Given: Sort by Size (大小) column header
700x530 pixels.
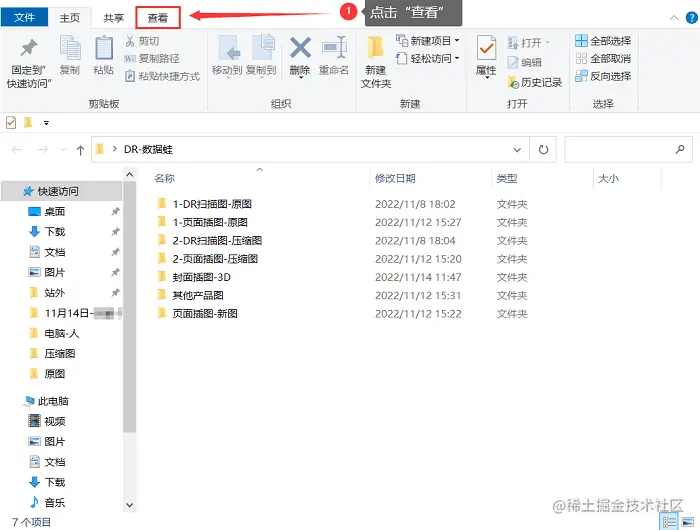Looking at the screenshot, I should (x=608, y=179).
